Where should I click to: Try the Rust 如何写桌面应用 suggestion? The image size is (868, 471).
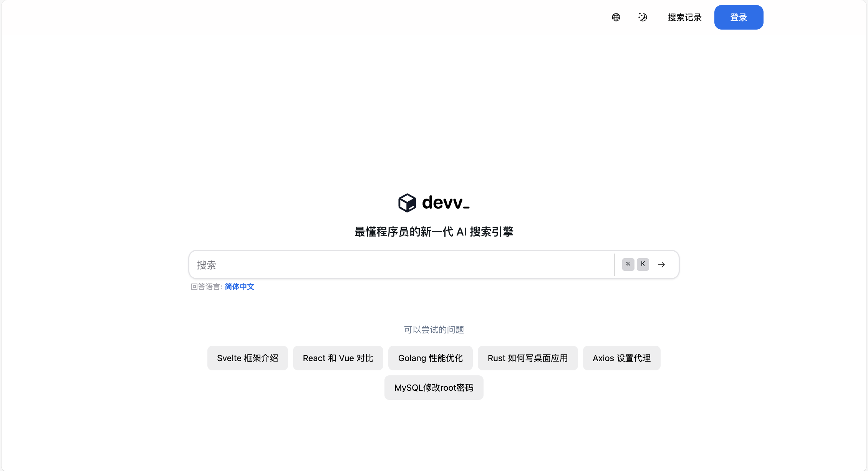528,358
